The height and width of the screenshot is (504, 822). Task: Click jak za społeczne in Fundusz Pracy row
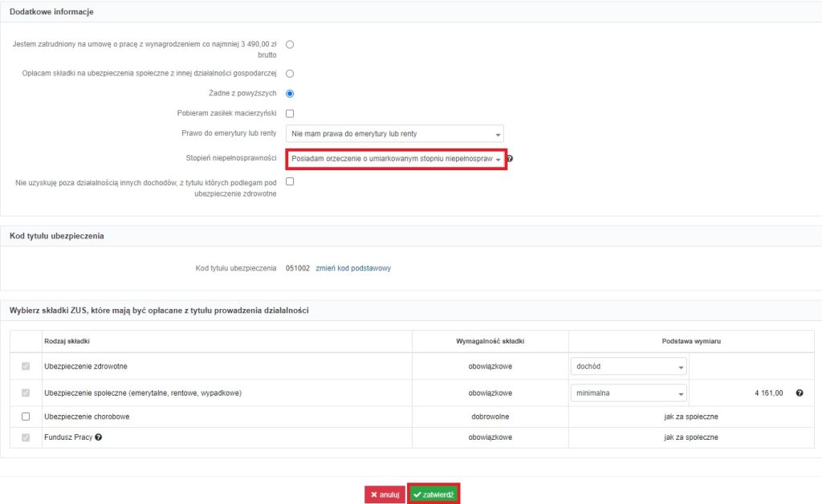[x=691, y=437]
